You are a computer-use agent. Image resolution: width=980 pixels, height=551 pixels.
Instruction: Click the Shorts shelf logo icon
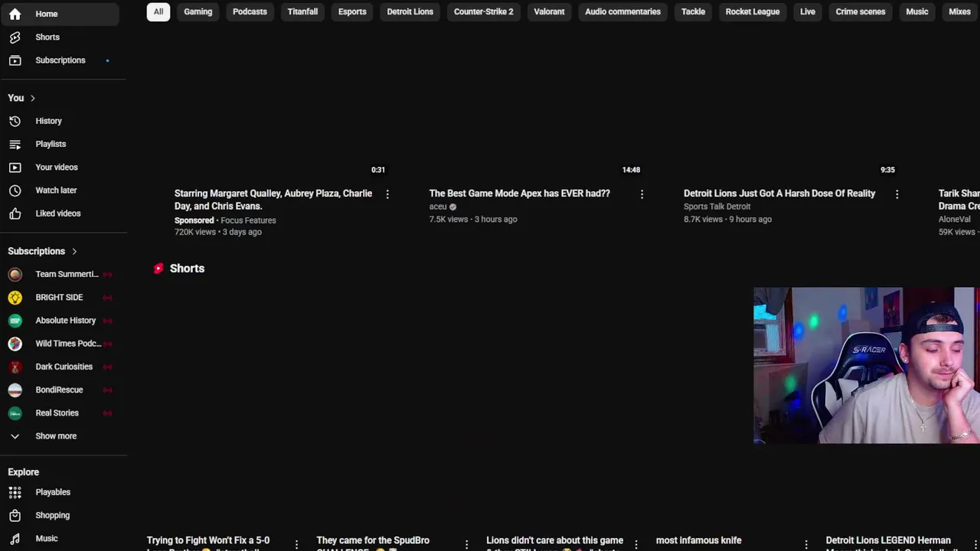pyautogui.click(x=158, y=269)
